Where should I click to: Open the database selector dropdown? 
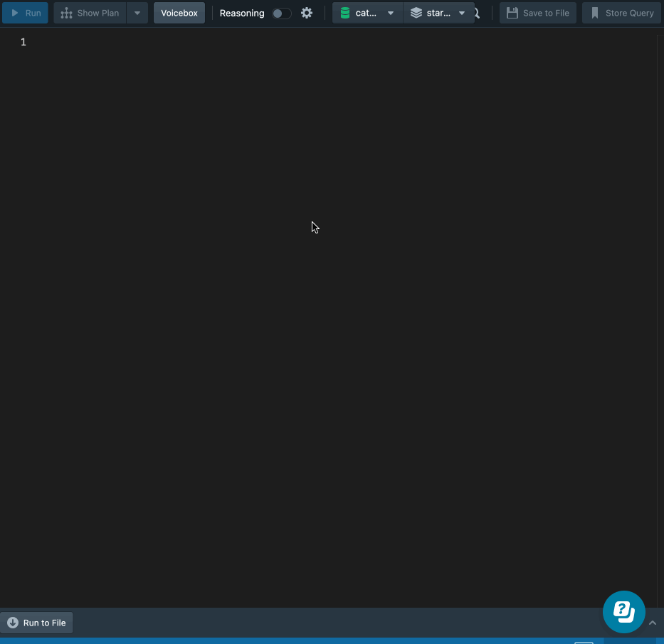point(367,13)
